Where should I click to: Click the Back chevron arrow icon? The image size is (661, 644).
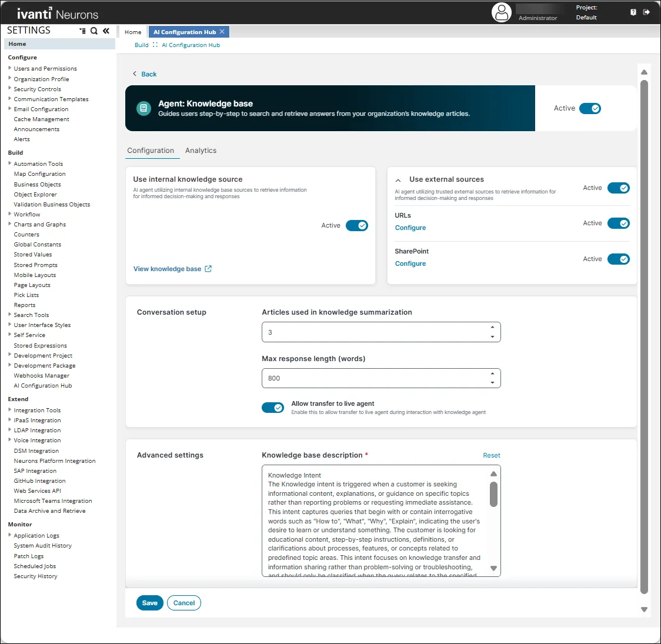coord(135,74)
